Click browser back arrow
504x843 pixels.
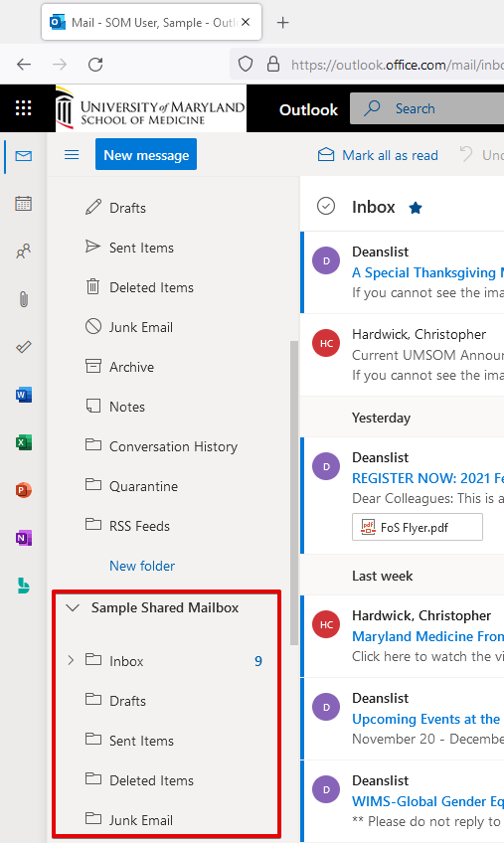click(24, 65)
